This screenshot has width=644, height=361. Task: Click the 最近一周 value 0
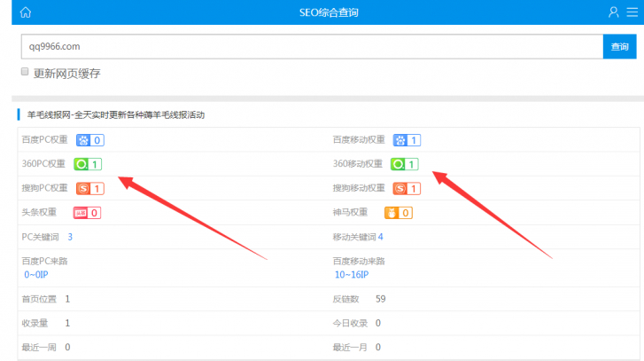click(x=67, y=348)
